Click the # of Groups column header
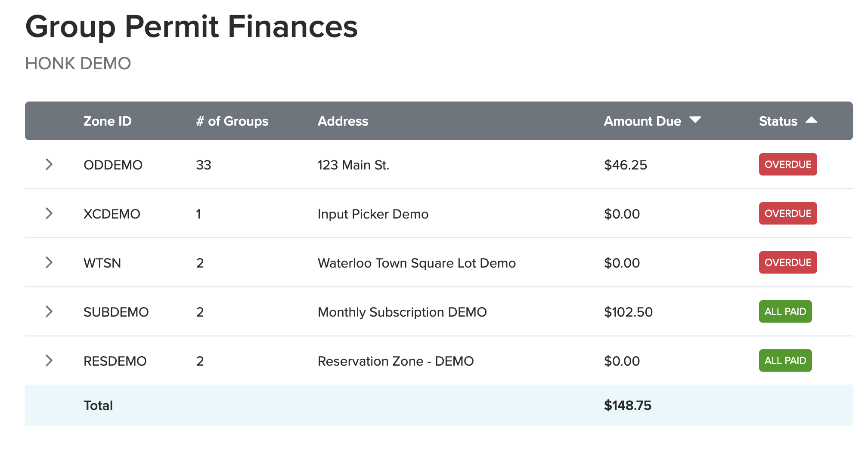This screenshot has height=462, width=868. coord(232,121)
